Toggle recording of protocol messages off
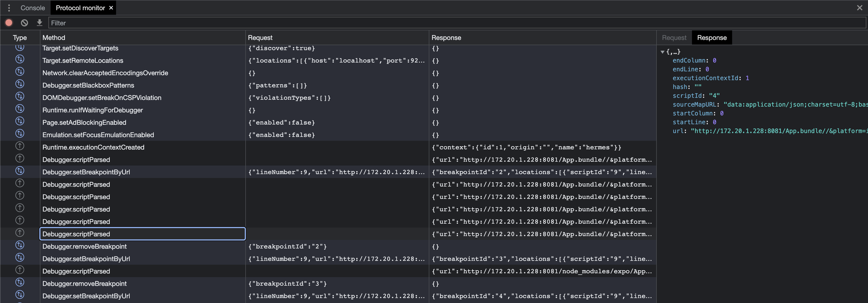Screen dimensions: 868x303 click(9, 23)
